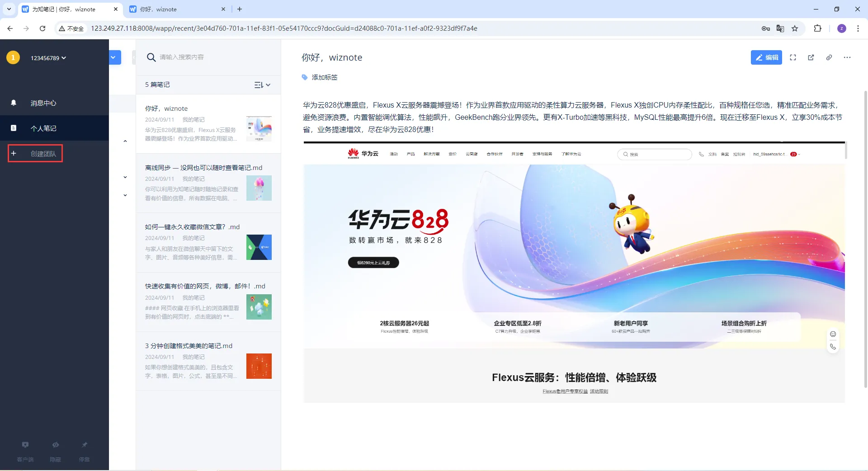Open a new browser tab

[240, 9]
